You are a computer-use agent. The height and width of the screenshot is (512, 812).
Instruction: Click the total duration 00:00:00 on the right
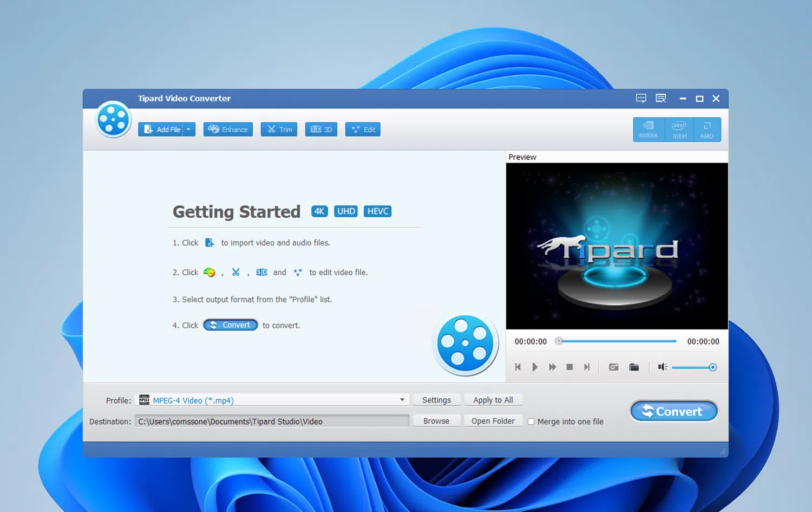pyautogui.click(x=703, y=341)
